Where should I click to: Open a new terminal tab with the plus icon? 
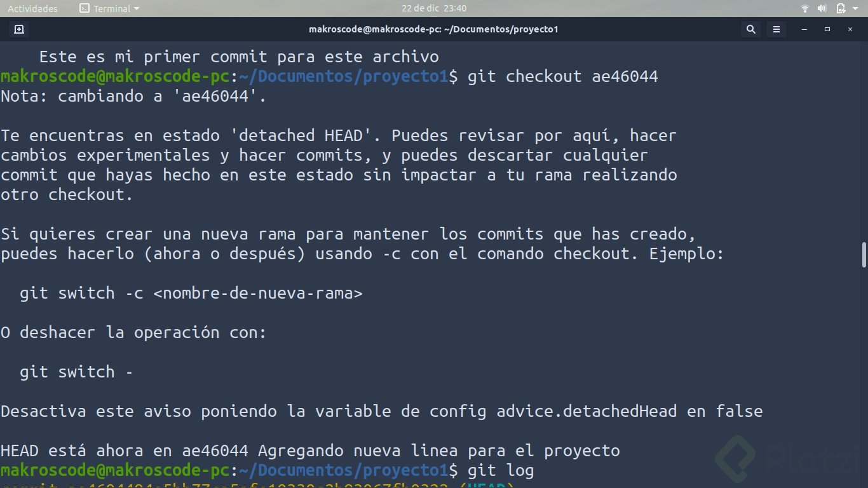click(18, 29)
